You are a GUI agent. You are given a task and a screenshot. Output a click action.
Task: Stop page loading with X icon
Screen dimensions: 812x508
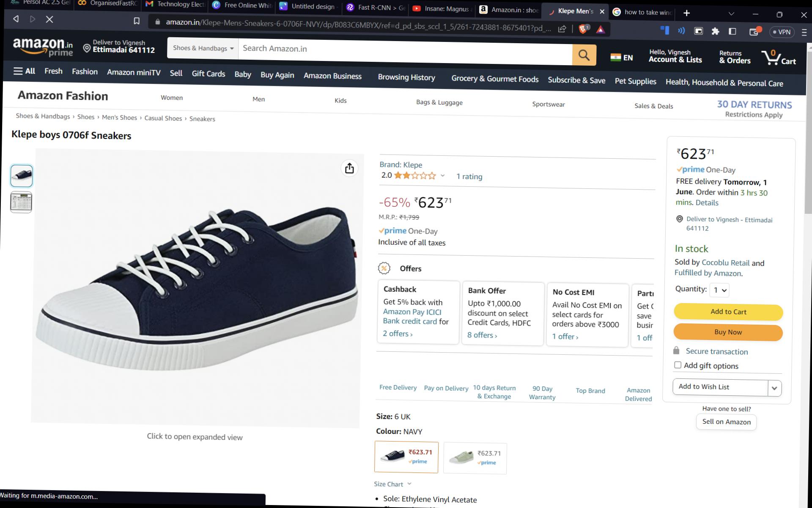(49, 19)
